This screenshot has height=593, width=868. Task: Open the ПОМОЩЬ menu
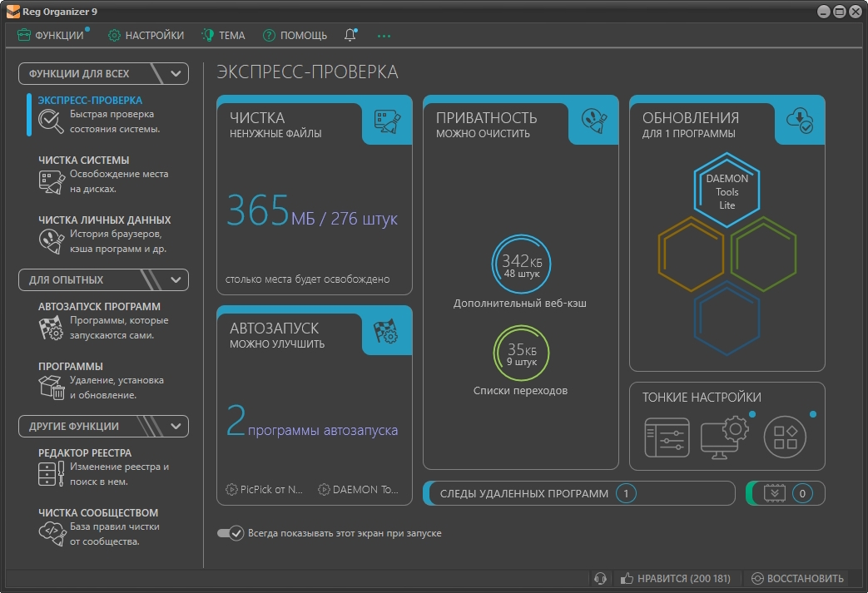(x=295, y=36)
